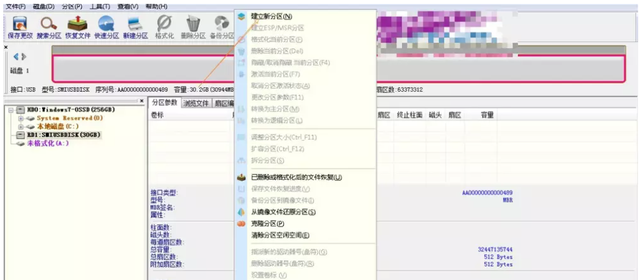The image size is (644, 280).
Task: Choose 从镜像文件还原分区(S) menu entry
Action: [x=306, y=212]
